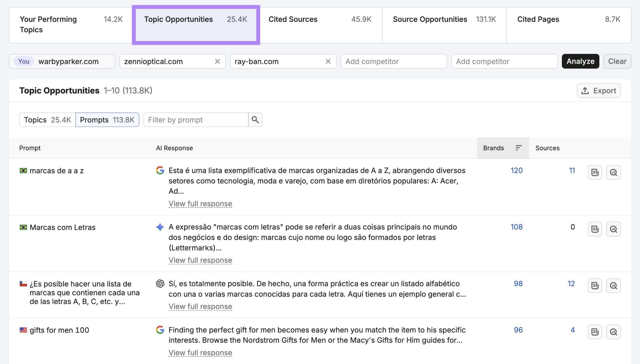Open sources count 11
Screen dimensions: 640x364
pos(572,171)
